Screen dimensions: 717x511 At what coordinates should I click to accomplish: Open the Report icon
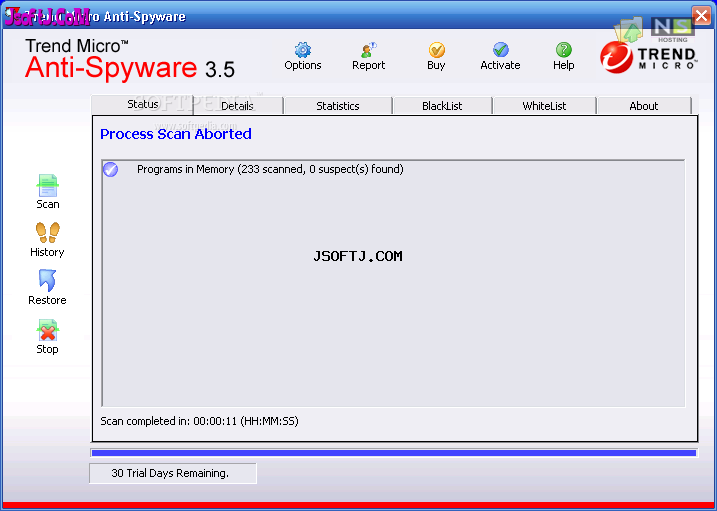368,50
